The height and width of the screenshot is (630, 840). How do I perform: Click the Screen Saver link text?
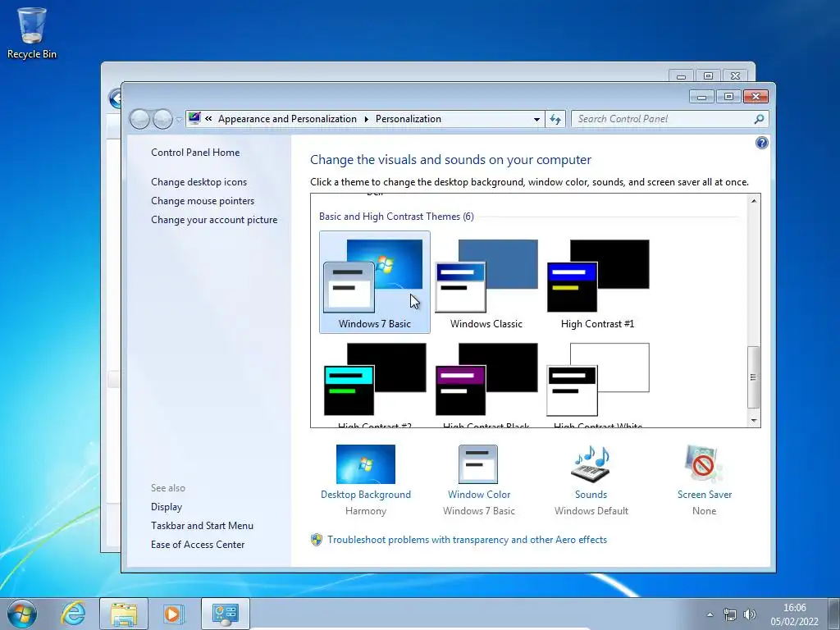pyautogui.click(x=705, y=495)
